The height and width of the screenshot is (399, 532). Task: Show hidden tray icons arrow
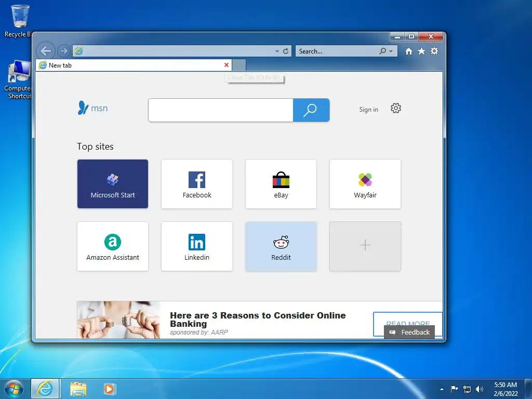tap(442, 389)
